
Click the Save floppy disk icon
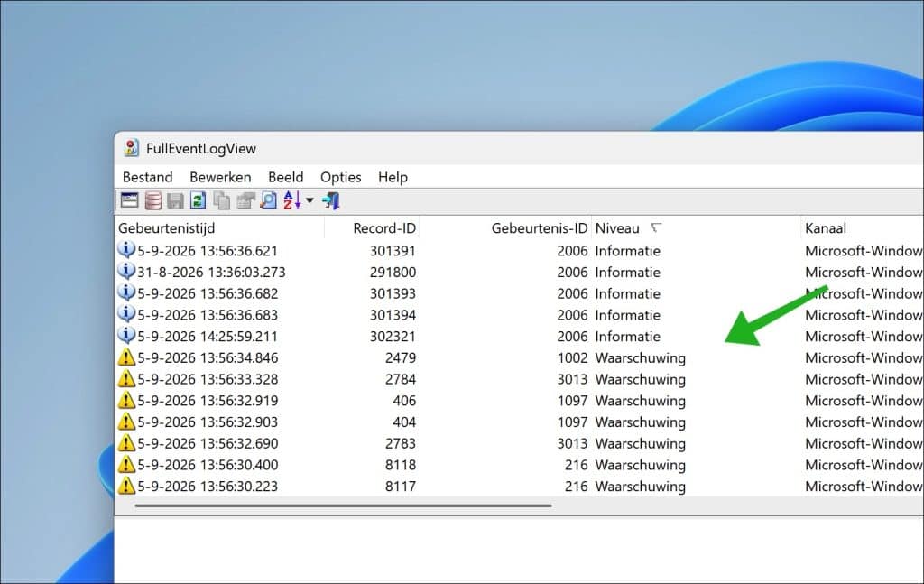(175, 201)
